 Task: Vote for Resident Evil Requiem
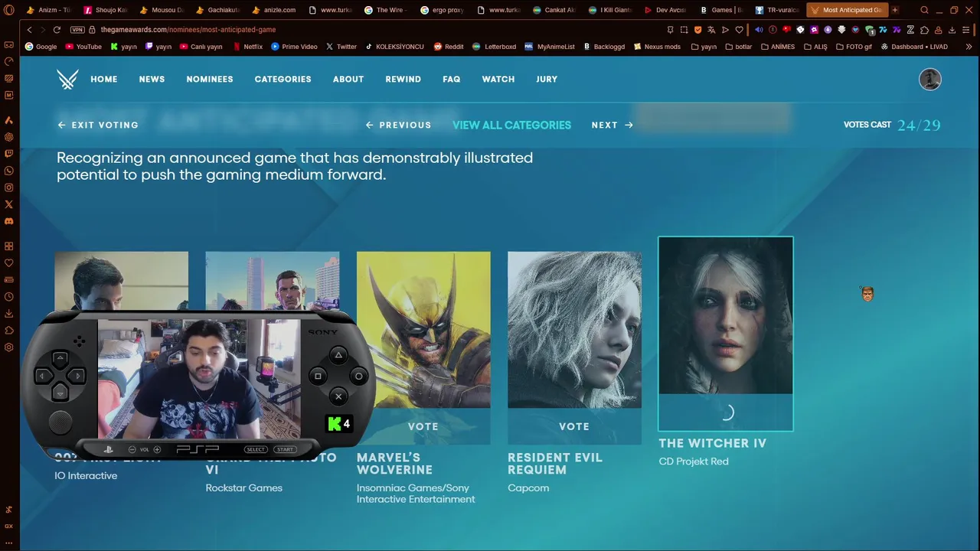click(x=574, y=426)
